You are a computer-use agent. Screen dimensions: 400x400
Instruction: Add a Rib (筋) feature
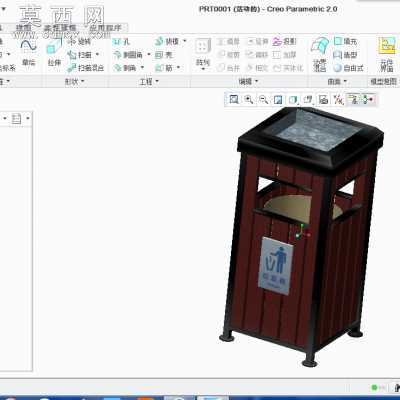click(x=164, y=68)
